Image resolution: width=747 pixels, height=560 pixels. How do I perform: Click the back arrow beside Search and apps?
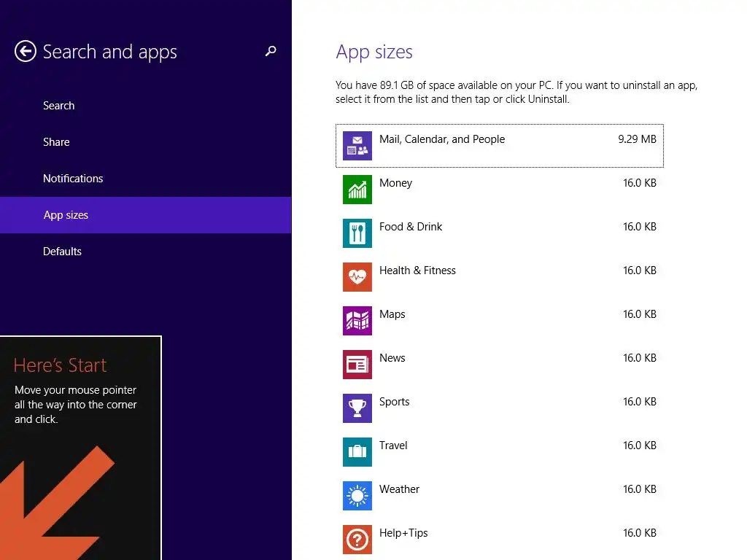click(x=26, y=51)
